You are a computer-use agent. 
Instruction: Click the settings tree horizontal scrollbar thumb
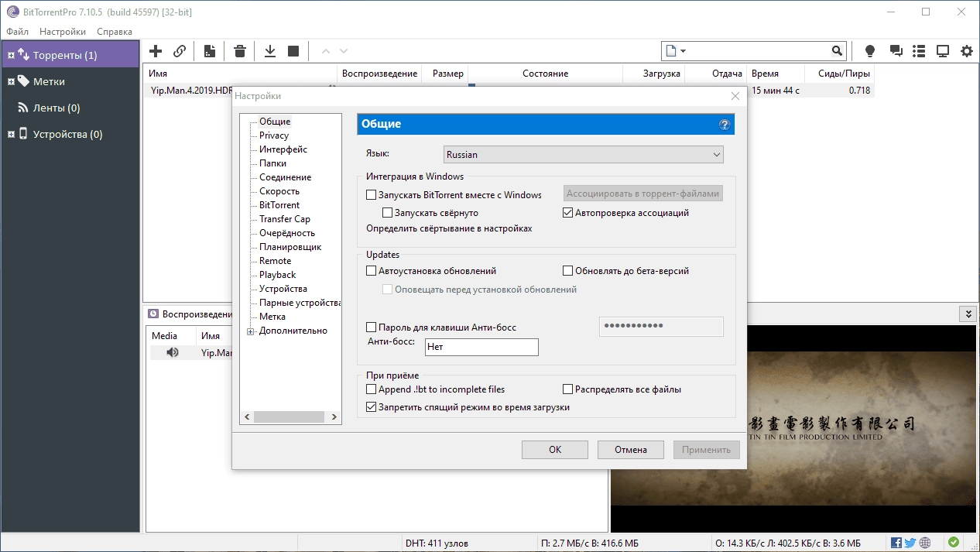(290, 417)
